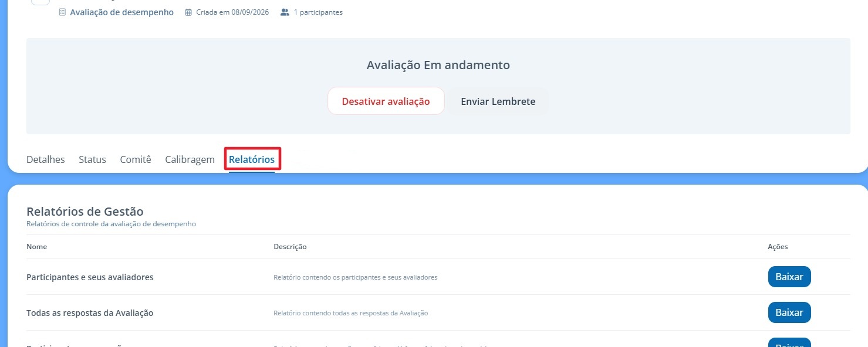The image size is (868, 347).
Task: Select row name Todas as respostas da Avaliação
Action: [90, 313]
